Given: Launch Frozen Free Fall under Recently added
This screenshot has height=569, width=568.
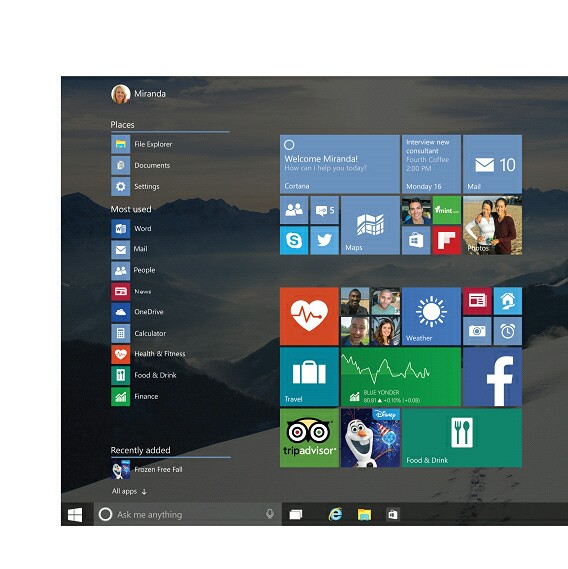Looking at the screenshot, I should point(147,470).
